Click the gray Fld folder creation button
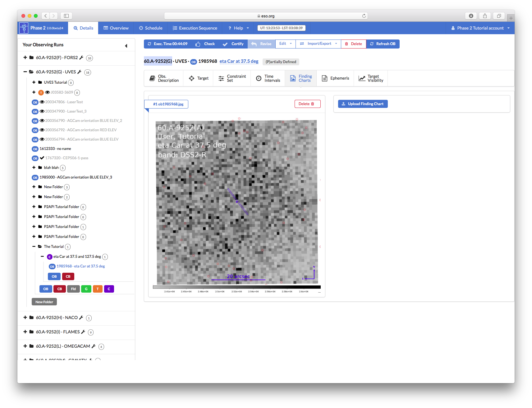The width and height of the screenshot is (532, 408). click(73, 289)
